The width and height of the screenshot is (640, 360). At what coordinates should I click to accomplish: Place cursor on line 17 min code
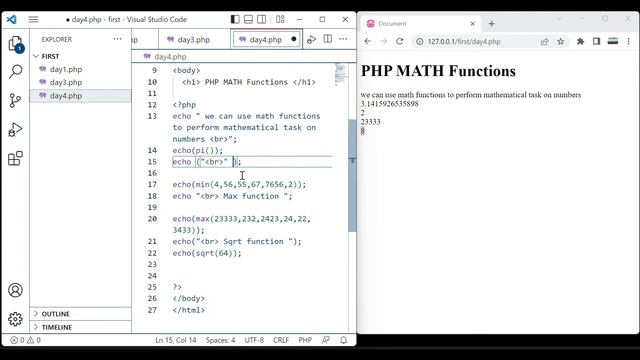pyautogui.click(x=239, y=184)
